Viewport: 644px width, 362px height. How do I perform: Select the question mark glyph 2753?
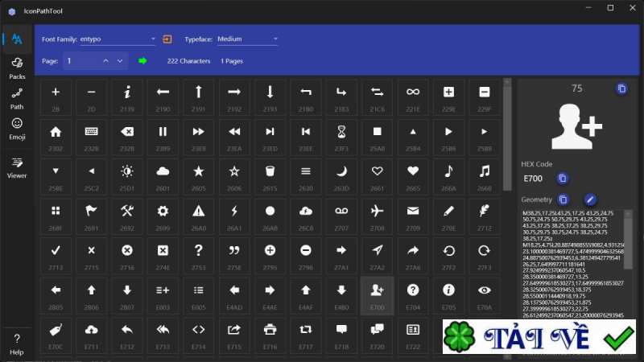coord(198,256)
